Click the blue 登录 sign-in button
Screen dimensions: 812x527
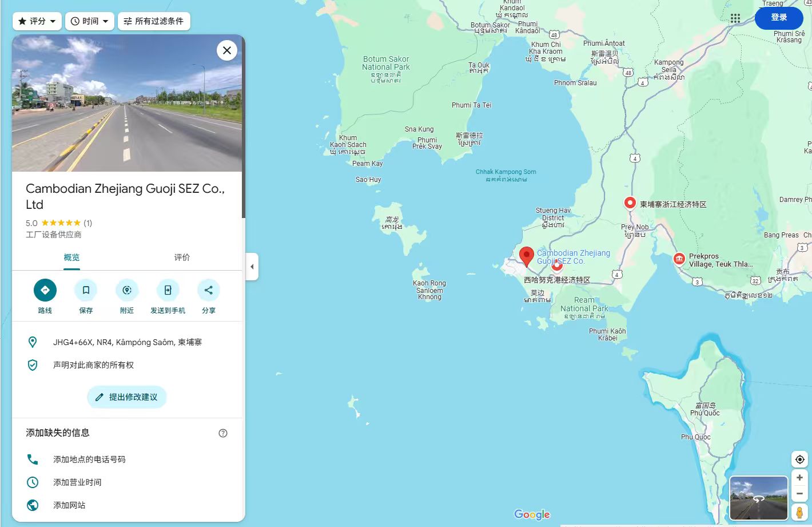(779, 18)
